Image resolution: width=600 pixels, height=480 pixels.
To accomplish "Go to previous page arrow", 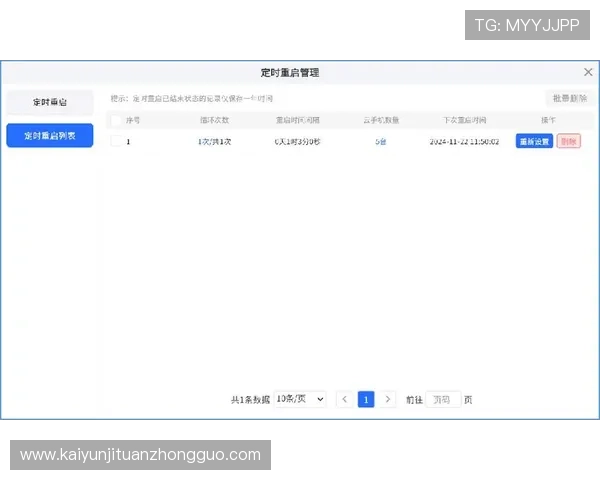I will tap(344, 399).
